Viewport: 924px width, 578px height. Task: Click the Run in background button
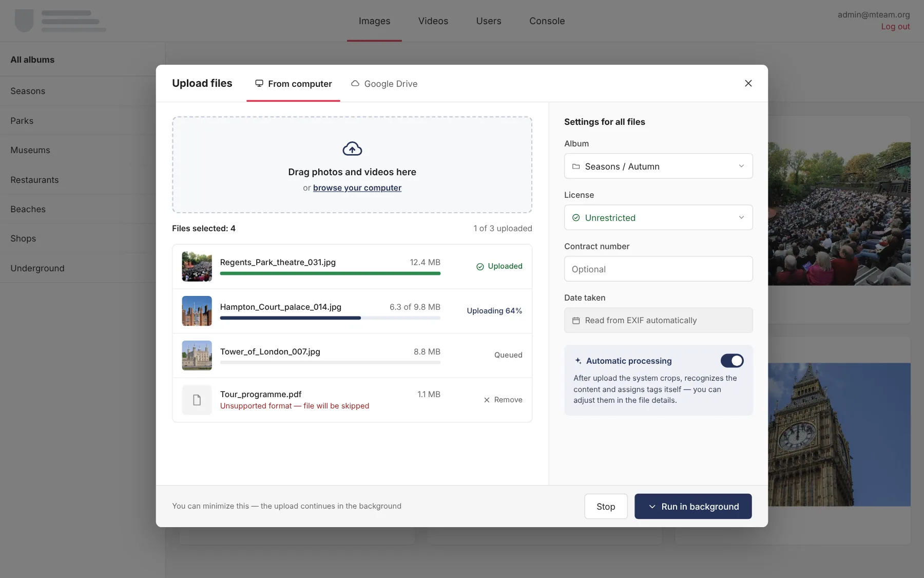point(693,507)
